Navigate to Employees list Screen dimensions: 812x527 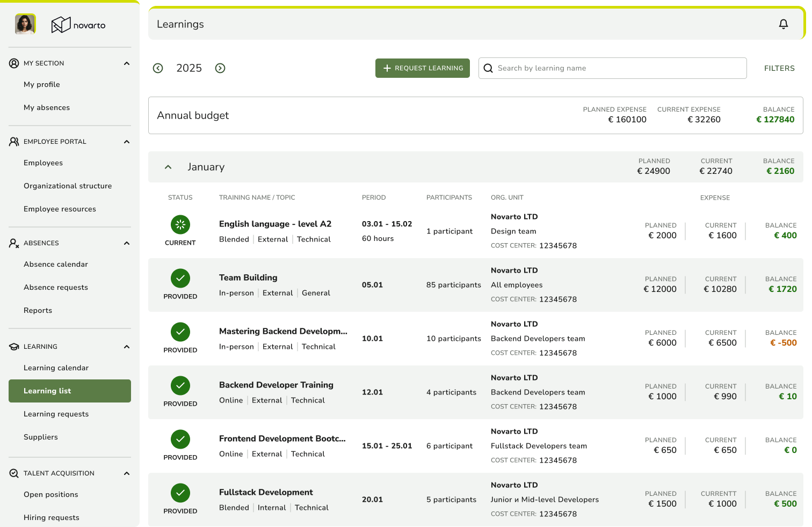pyautogui.click(x=44, y=163)
